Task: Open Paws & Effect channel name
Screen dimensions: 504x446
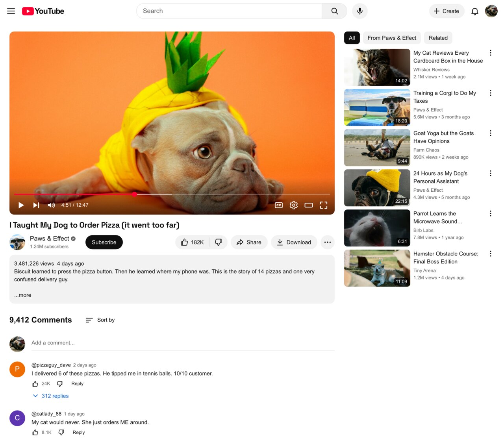Action: [49, 239]
